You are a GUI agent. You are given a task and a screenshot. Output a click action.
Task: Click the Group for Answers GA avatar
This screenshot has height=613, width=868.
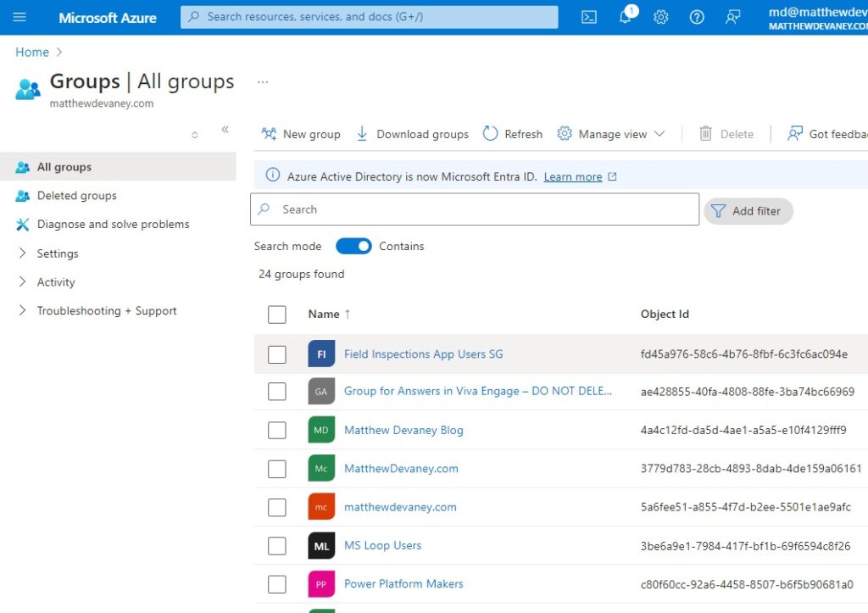[x=321, y=392]
